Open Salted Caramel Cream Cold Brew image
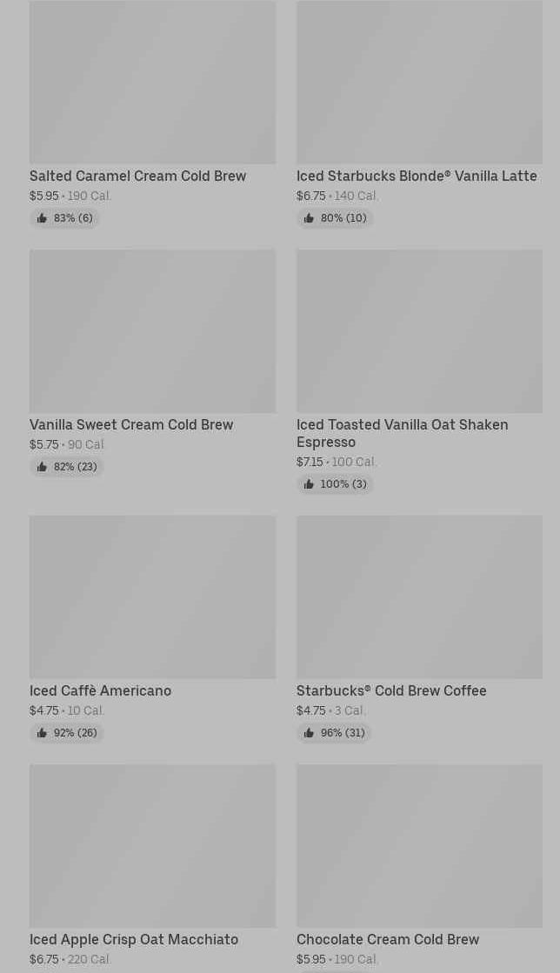Image resolution: width=560 pixels, height=973 pixels. (152, 83)
